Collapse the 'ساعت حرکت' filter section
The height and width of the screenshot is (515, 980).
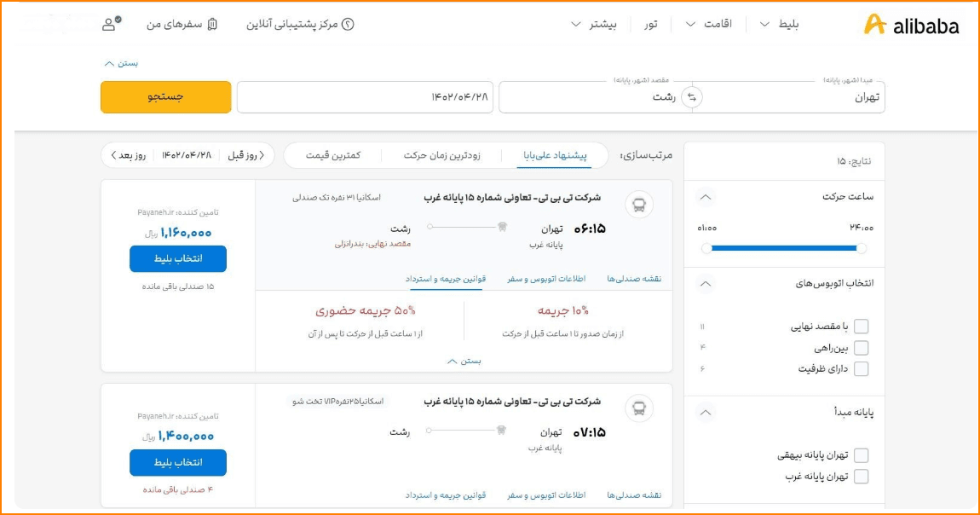[x=705, y=197]
